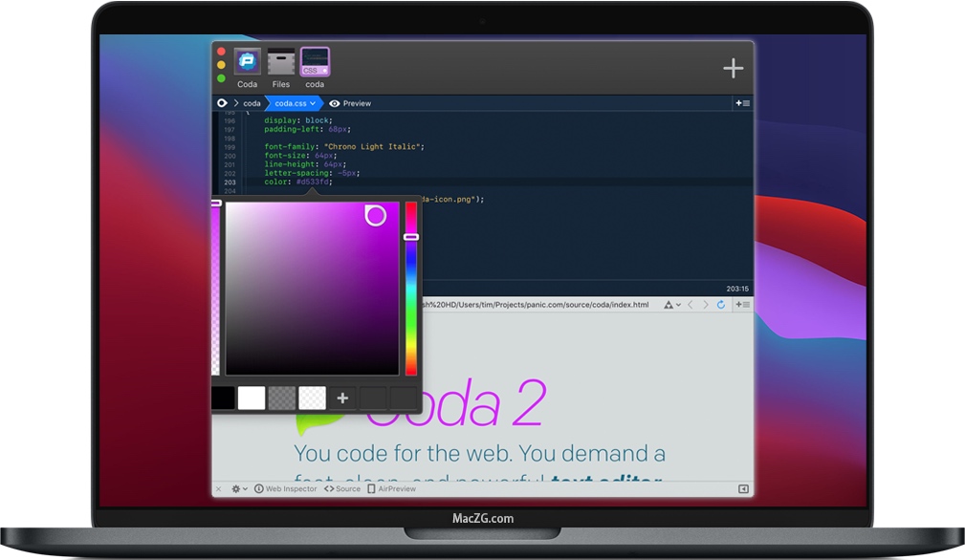965x560 pixels.
Task: Select the white swatch in the color picker
Action: pyautogui.click(x=252, y=396)
